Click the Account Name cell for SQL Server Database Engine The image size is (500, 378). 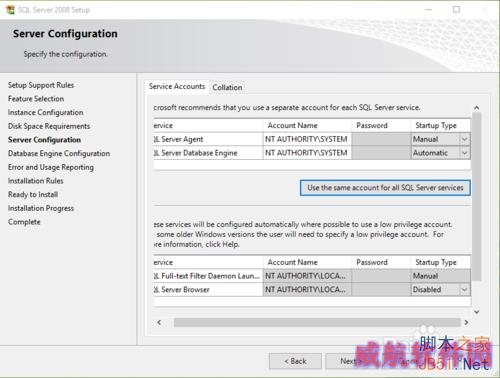[x=307, y=153]
